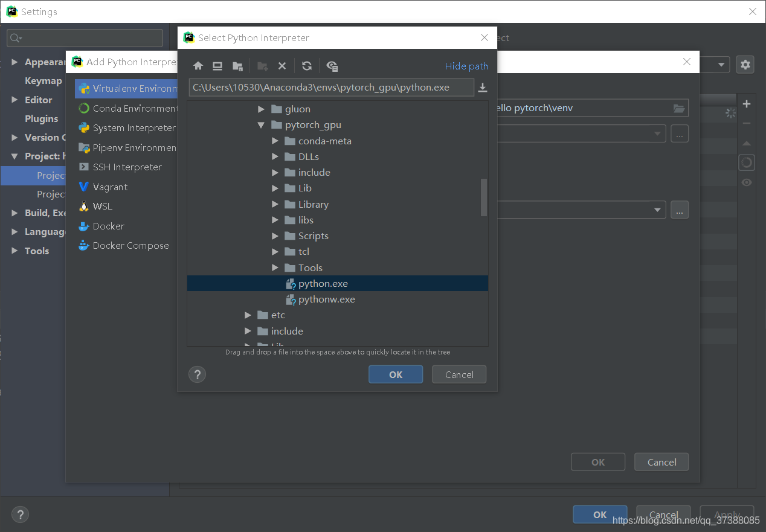This screenshot has height=532, width=766.
Task: Open project interpreter dropdown in Settings
Action: click(x=721, y=65)
